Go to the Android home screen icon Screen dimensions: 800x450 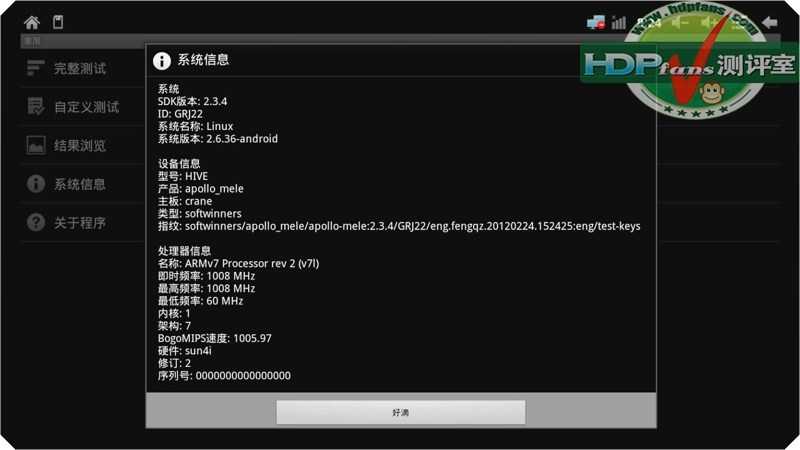pos(32,22)
